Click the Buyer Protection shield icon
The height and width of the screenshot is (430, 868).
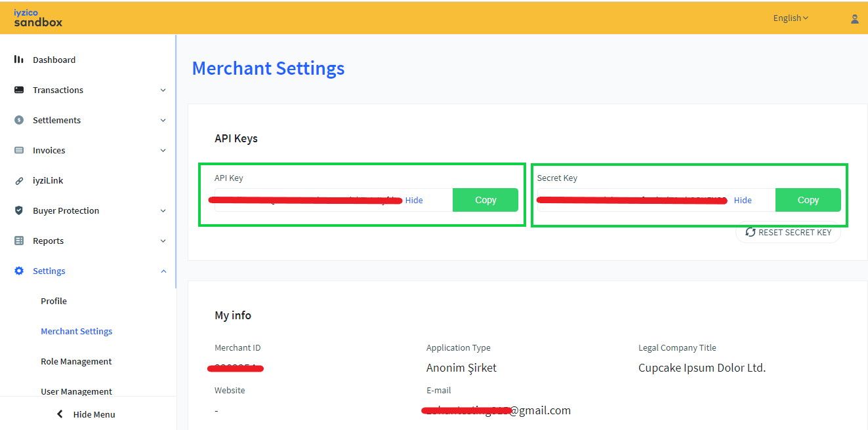(x=20, y=210)
